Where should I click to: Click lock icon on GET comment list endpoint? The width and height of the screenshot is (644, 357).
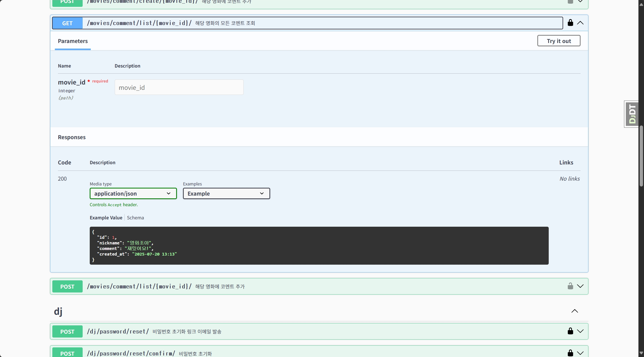[x=570, y=23]
